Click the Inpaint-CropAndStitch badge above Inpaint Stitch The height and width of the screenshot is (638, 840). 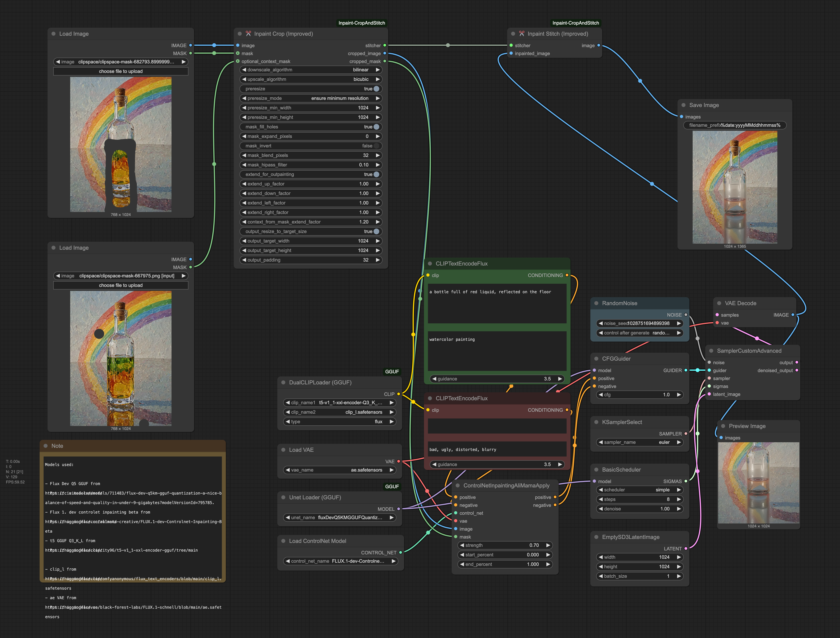(x=575, y=23)
